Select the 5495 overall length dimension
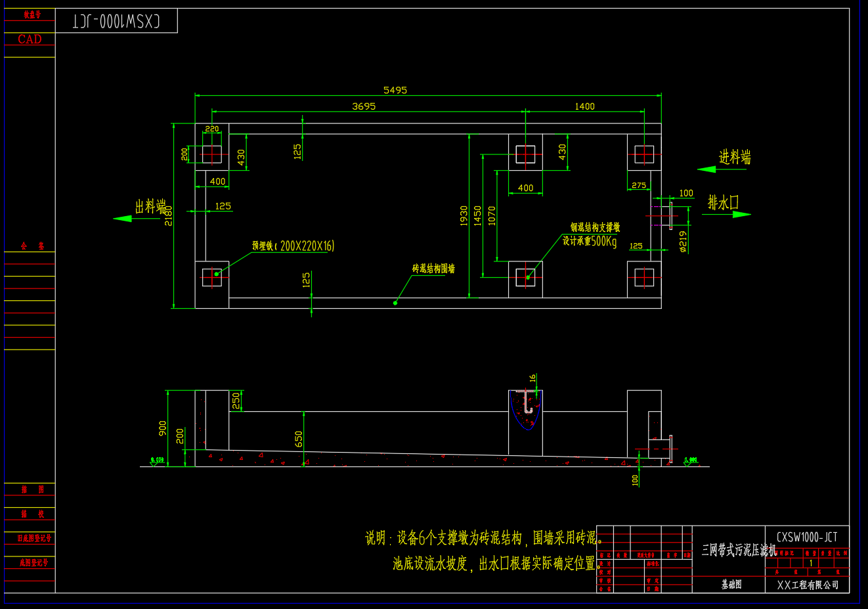Image resolution: width=868 pixels, height=609 pixels. [x=395, y=90]
